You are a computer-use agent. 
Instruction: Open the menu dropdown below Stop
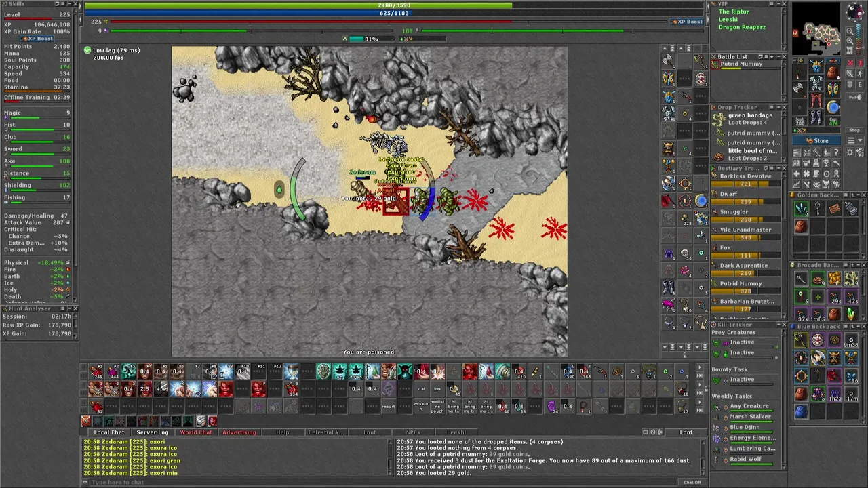[x=854, y=140]
